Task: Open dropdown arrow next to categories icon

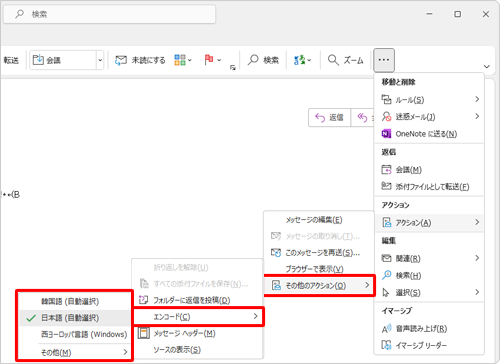Action: (190, 60)
